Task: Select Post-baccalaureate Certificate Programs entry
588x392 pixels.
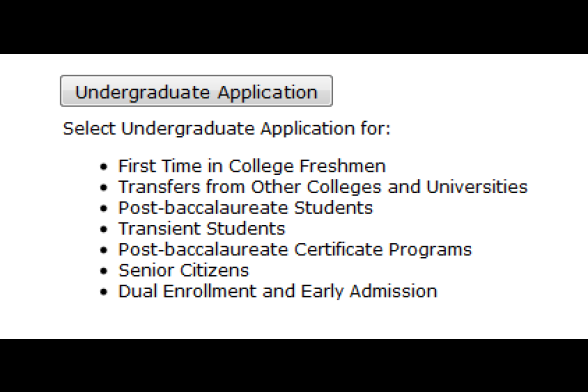Action: (x=295, y=249)
